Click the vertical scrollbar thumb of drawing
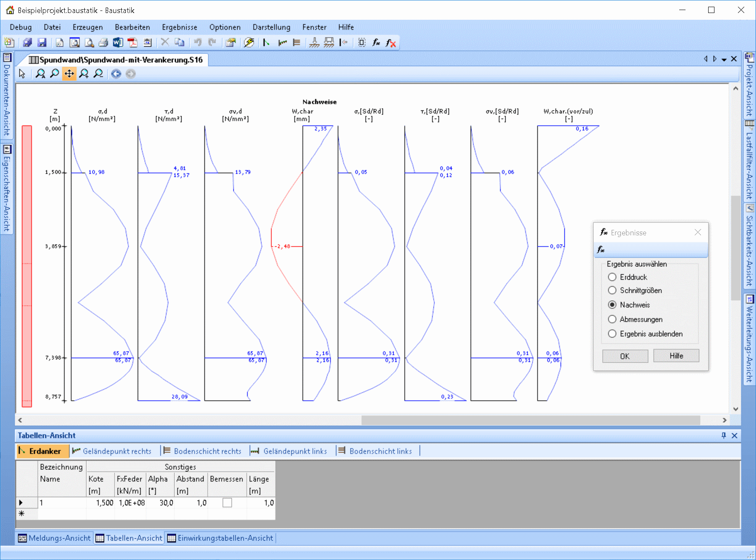The width and height of the screenshot is (756, 560). click(735, 248)
